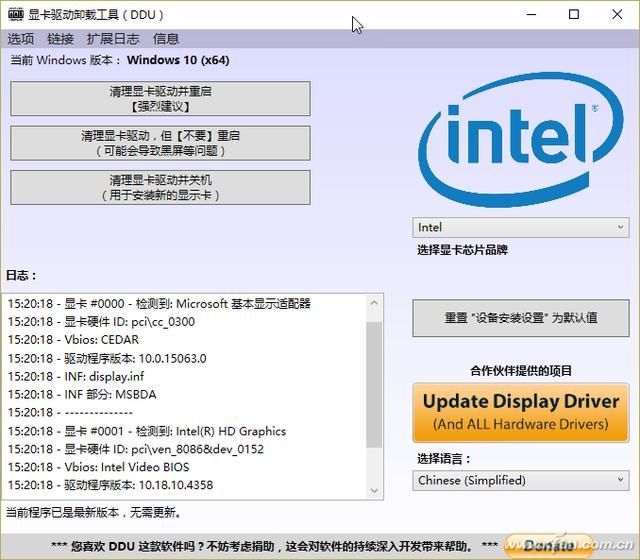Select log line pci\cc_0300
This screenshot has width=640, height=560.
pyautogui.click(x=101, y=322)
